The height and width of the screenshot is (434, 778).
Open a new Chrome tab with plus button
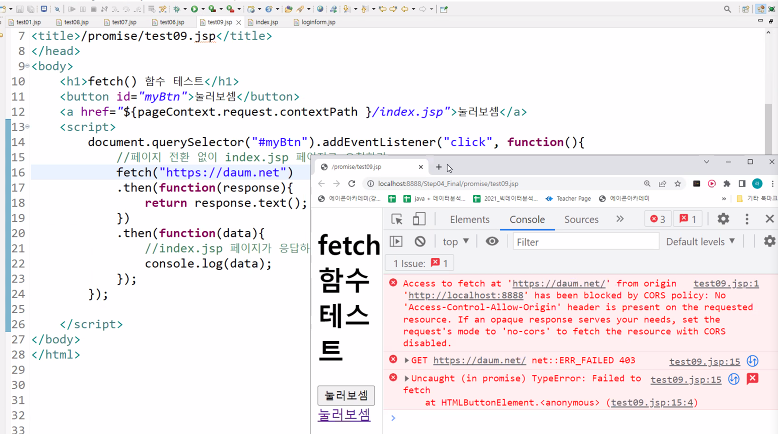coord(439,167)
